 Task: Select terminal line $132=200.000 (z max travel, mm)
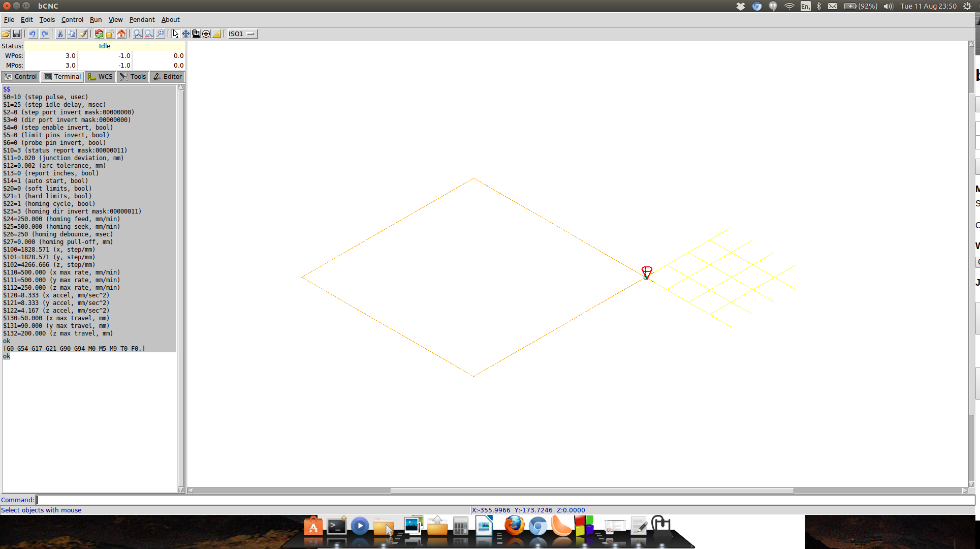click(x=58, y=333)
